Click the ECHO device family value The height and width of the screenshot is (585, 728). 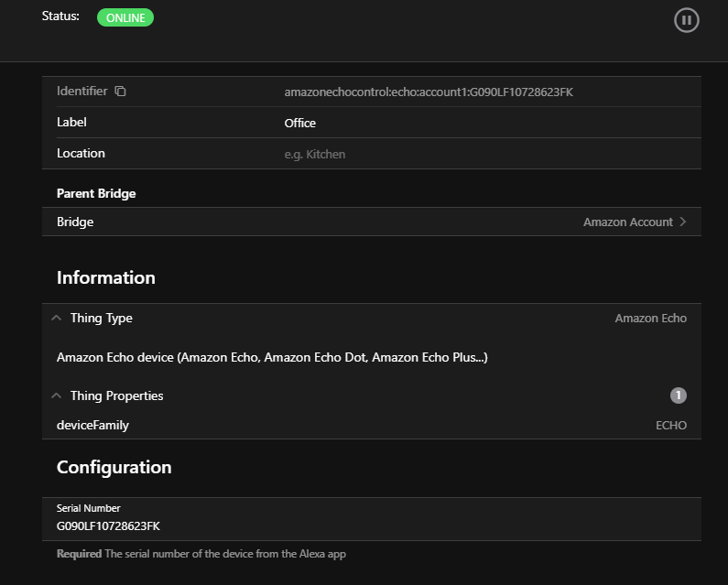[x=670, y=425]
